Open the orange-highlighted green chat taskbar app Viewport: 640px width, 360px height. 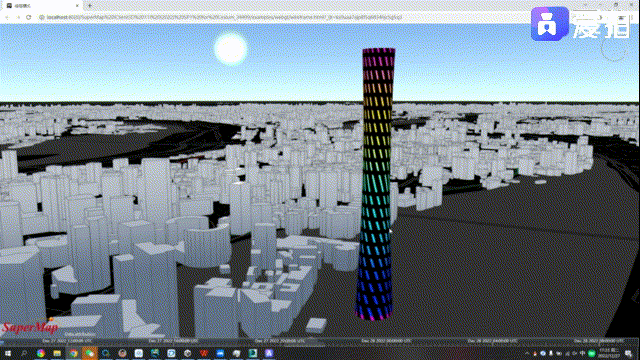(x=90, y=353)
